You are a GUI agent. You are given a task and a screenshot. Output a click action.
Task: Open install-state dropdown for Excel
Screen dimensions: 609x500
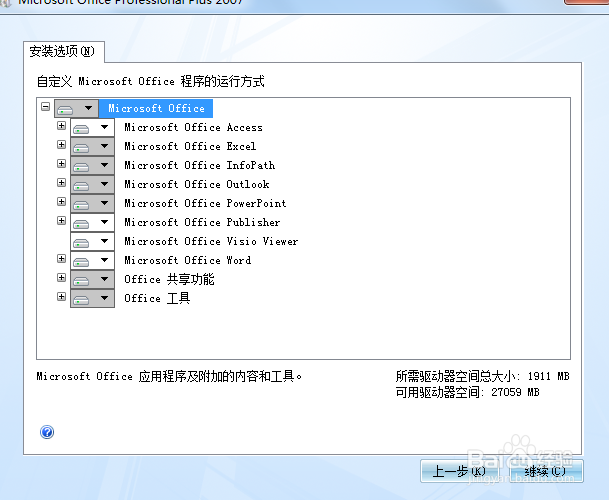pos(92,146)
